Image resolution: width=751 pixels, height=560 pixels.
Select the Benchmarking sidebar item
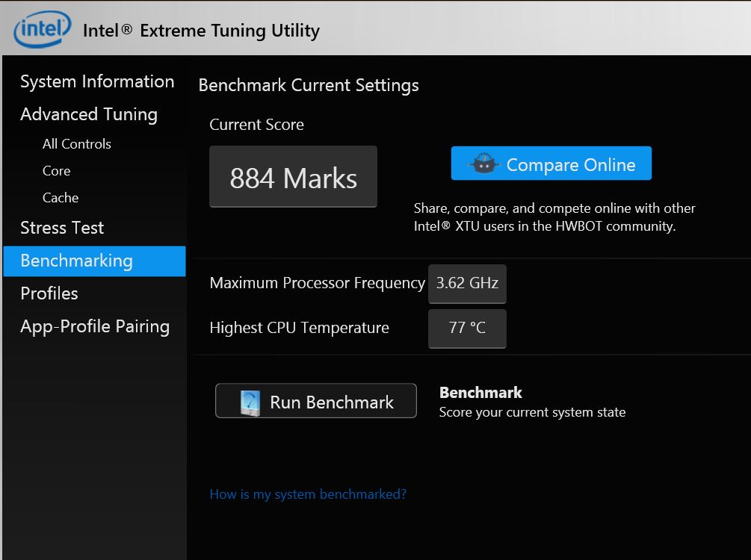(94, 261)
